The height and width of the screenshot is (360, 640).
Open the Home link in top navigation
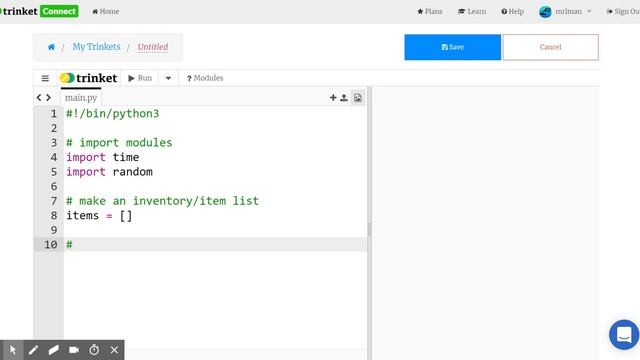[106, 11]
